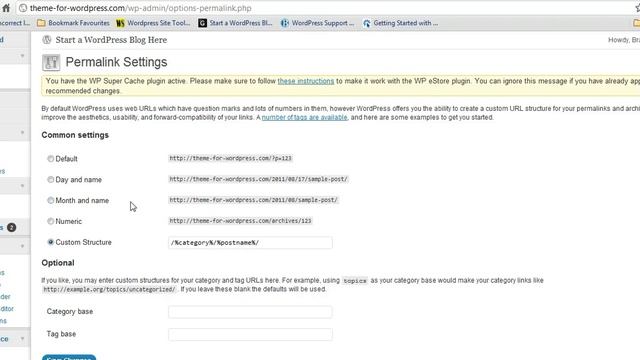Image resolution: width=640 pixels, height=360 pixels.
Task: Click the example.org/topics/uncategorized code text
Action: point(109,289)
